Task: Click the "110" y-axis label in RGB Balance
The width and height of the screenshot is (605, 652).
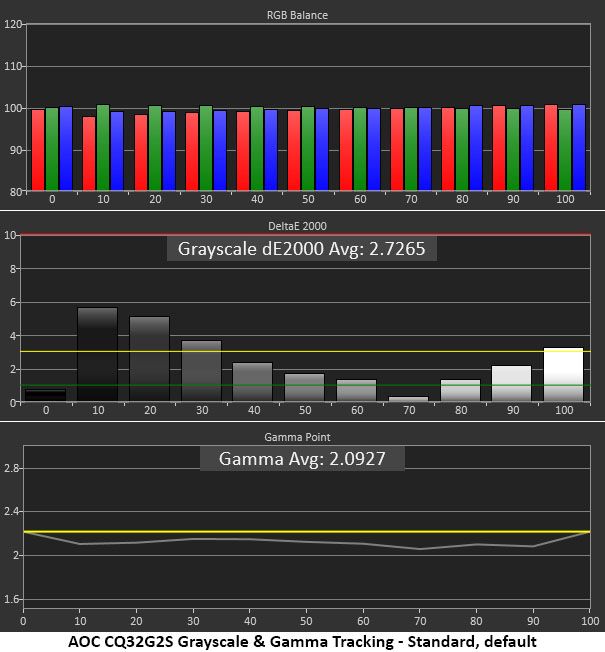Action: [x=12, y=66]
